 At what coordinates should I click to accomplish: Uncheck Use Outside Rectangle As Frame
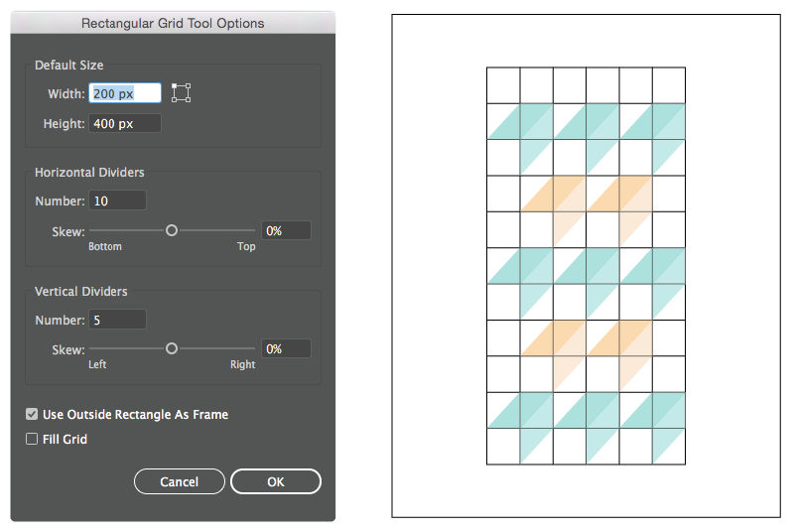pyautogui.click(x=33, y=414)
